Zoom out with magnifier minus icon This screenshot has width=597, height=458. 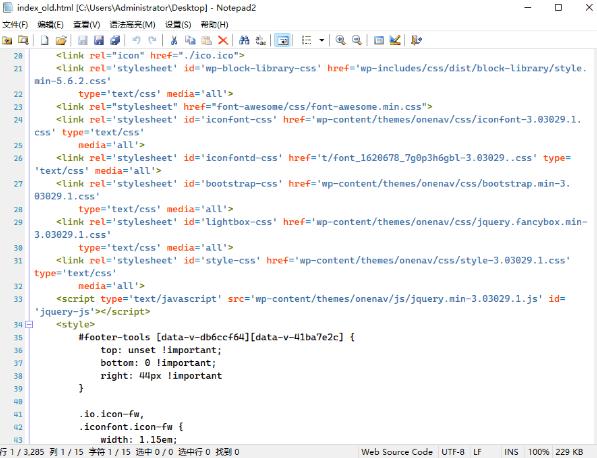357,40
